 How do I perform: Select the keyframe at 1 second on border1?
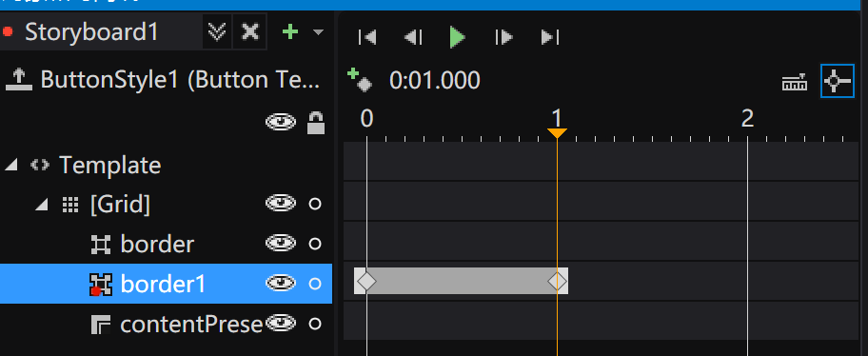[557, 281]
